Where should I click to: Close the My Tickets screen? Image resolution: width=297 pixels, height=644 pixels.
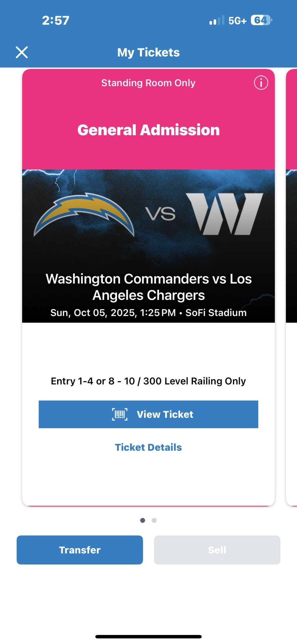[22, 52]
